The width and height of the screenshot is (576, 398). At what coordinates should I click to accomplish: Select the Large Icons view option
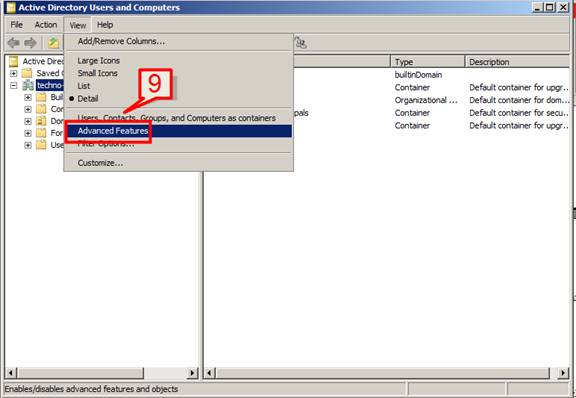(98, 61)
